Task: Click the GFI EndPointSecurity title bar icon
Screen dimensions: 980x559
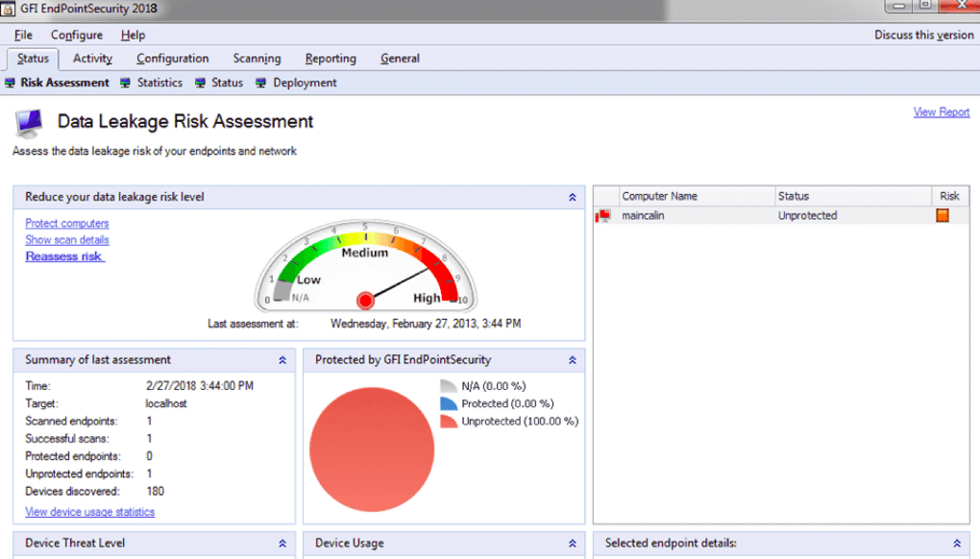Action: 8,9
